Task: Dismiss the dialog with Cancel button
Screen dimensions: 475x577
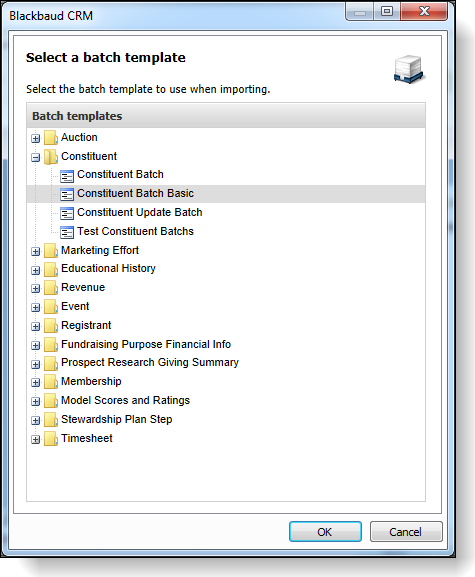Action: [406, 532]
